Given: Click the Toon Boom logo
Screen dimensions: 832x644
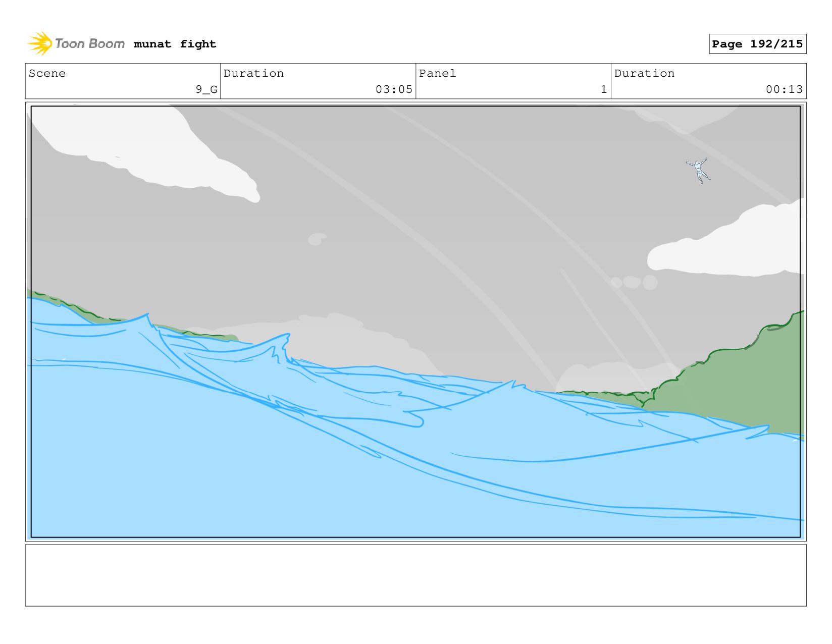Looking at the screenshot, I should (x=76, y=43).
